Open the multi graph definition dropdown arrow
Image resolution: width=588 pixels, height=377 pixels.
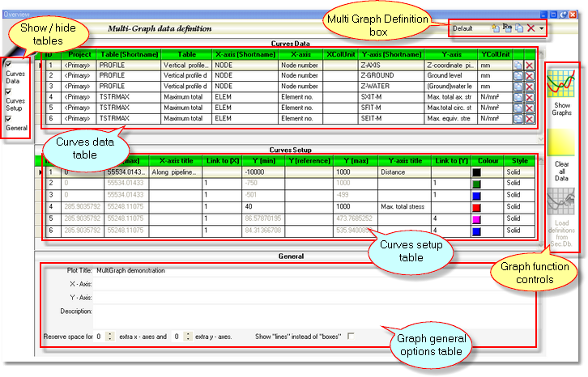pos(541,29)
